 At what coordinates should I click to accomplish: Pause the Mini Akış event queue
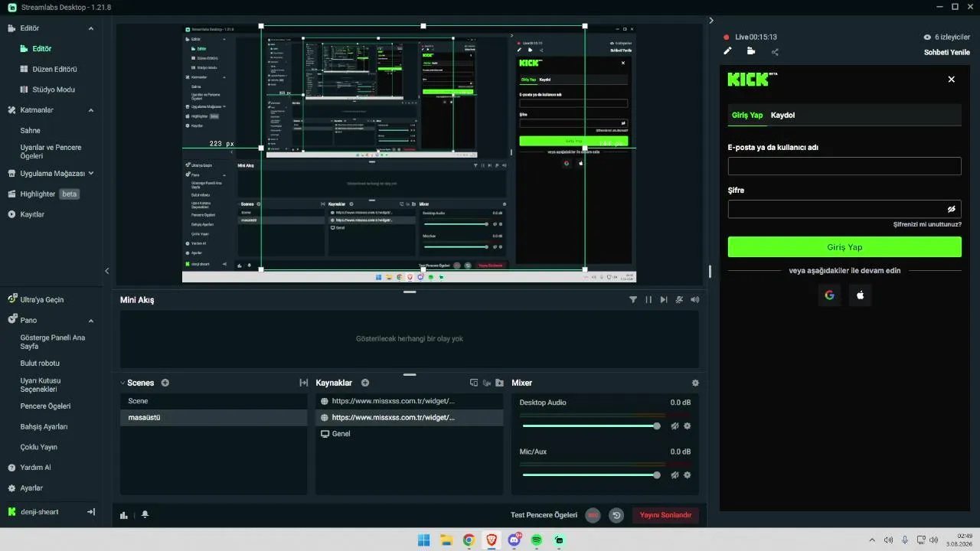coord(648,300)
